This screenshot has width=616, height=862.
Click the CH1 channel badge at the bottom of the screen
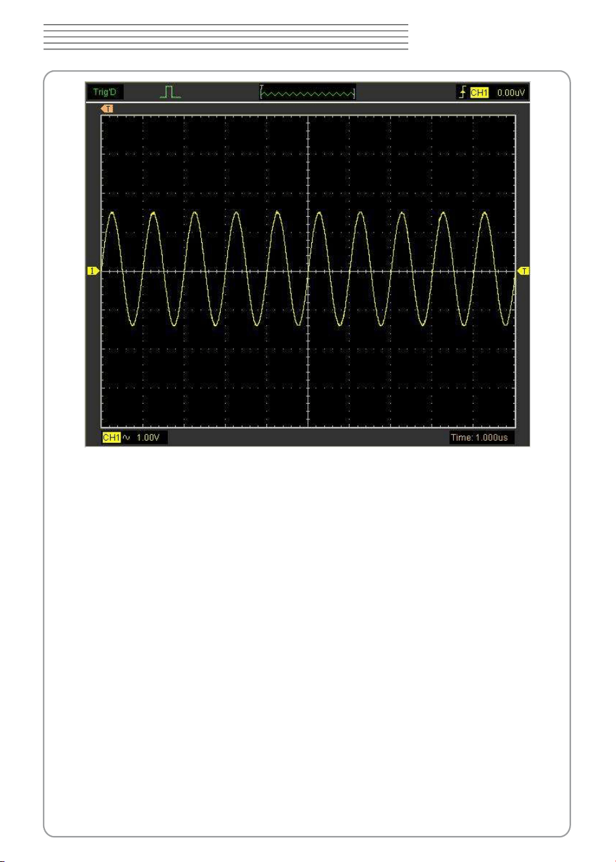111,438
